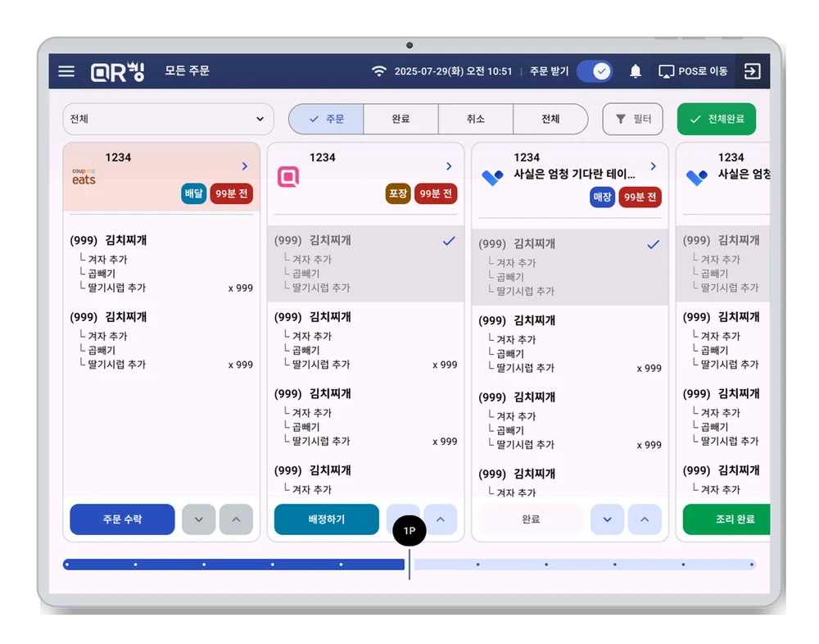Click the unfilled portion of page progress bar

tap(585, 565)
